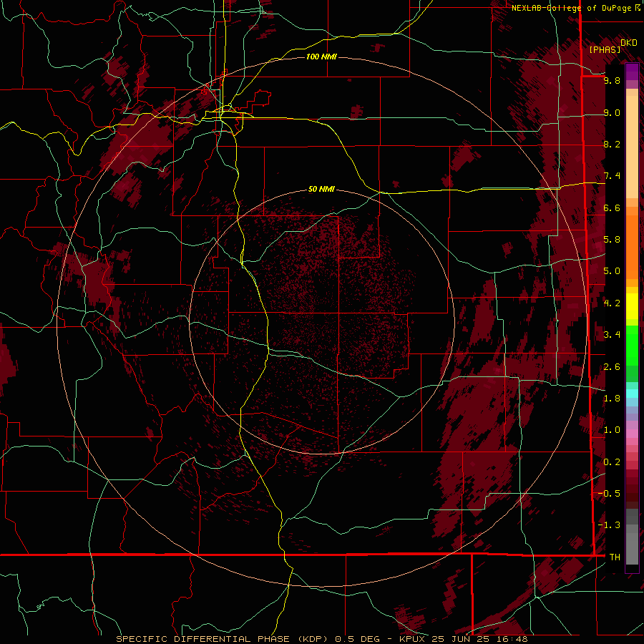Click the 9.0 value on the scale
644x644 pixels.
point(612,112)
